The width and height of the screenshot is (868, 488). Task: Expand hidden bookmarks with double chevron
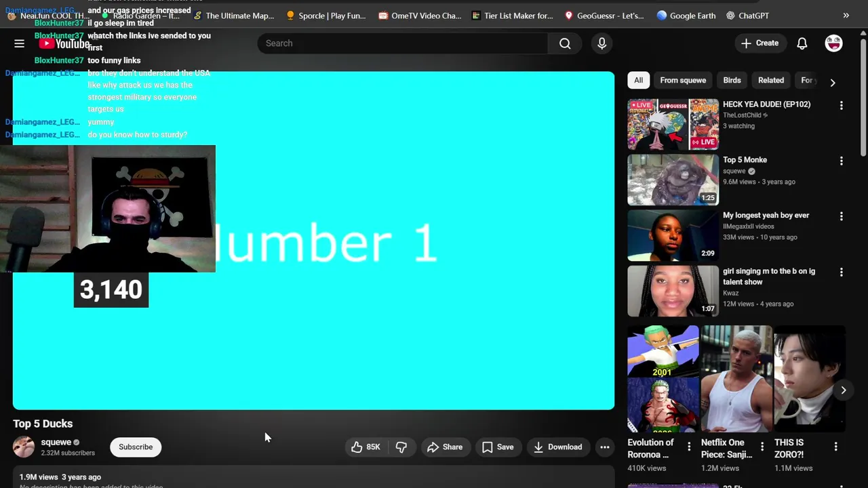pyautogui.click(x=846, y=16)
